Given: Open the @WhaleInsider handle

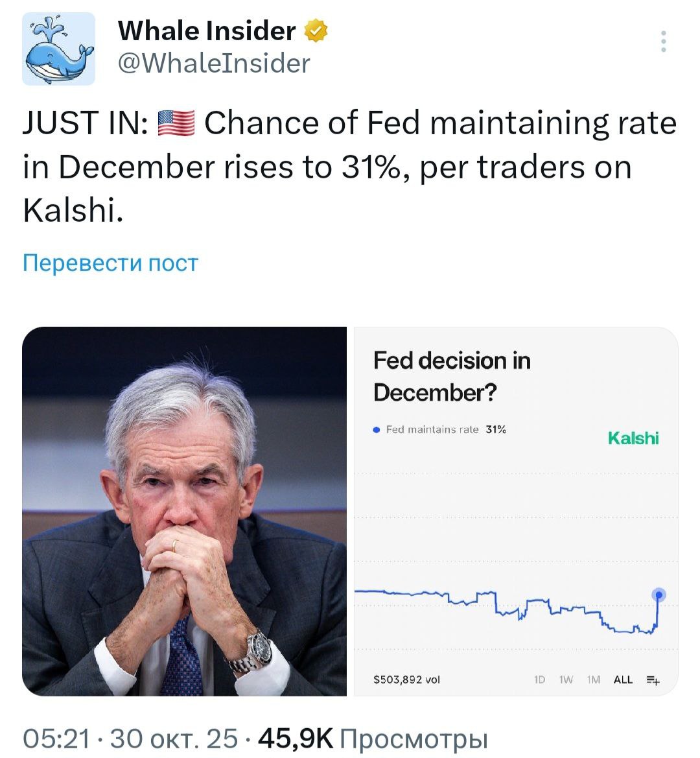Looking at the screenshot, I should click(x=214, y=64).
